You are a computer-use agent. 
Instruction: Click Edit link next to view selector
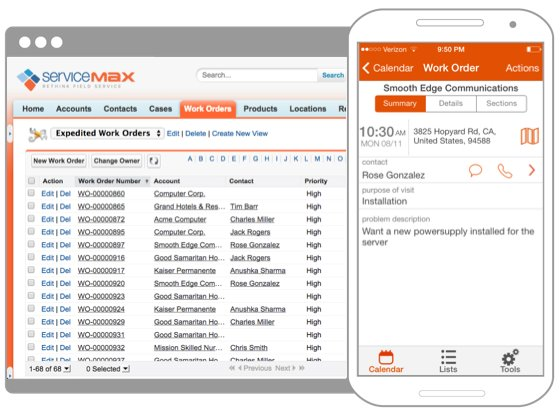(x=173, y=134)
